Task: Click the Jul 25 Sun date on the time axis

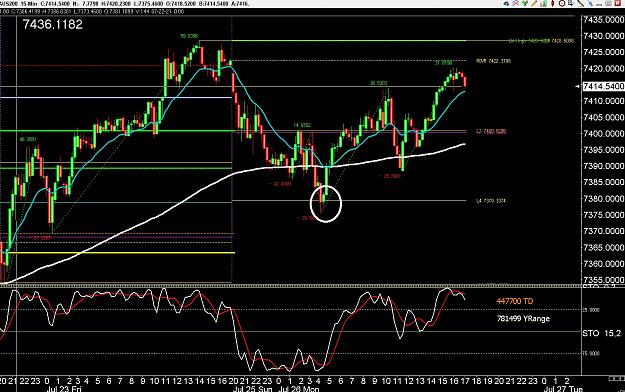Action: [252, 388]
